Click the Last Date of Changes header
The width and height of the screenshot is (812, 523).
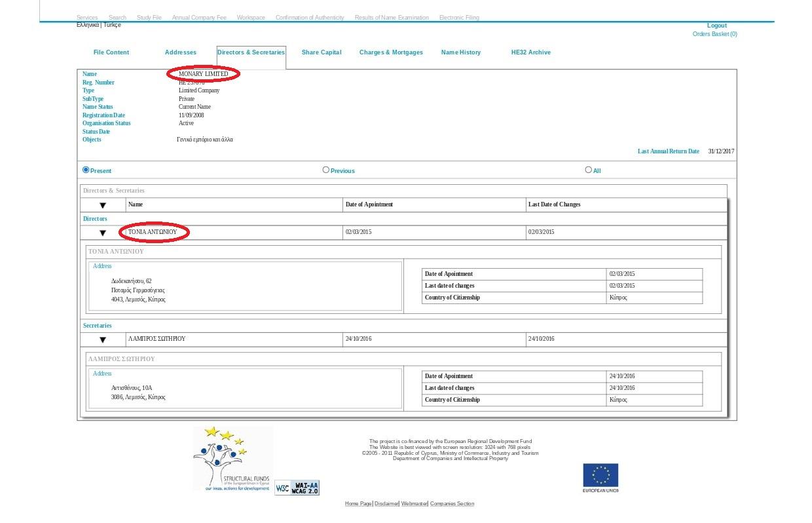[x=555, y=204]
